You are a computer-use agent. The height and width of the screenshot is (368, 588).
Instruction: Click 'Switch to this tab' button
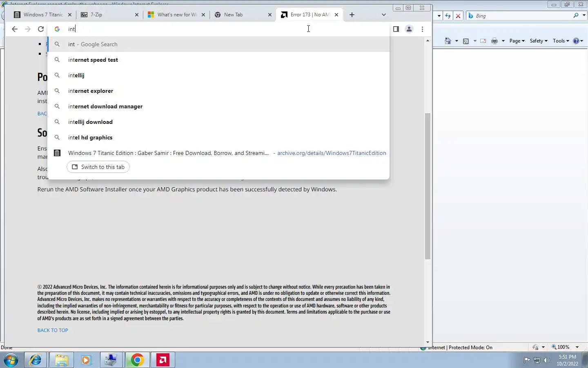click(x=98, y=167)
